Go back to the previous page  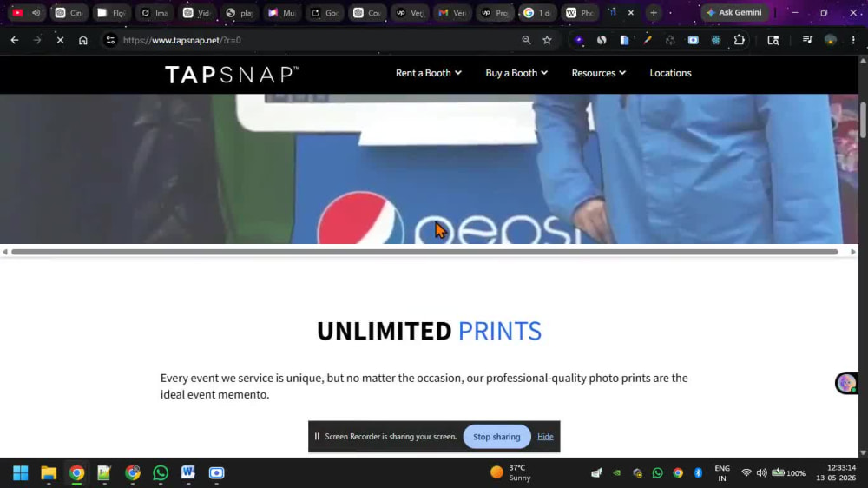tap(15, 40)
